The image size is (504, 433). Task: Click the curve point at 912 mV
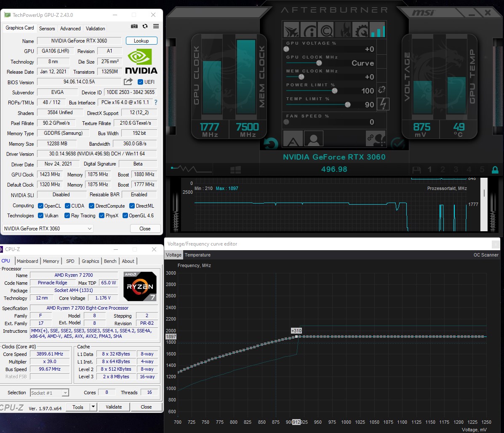(x=296, y=337)
